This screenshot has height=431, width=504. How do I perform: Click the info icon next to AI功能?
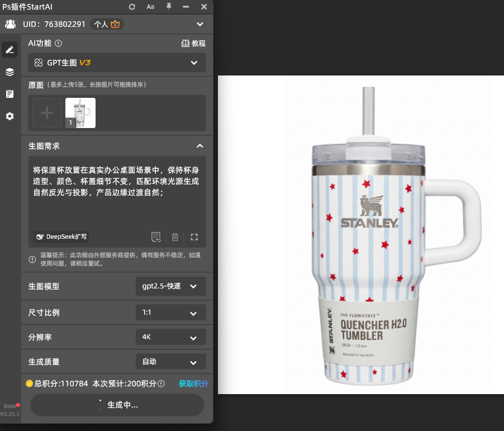[58, 44]
